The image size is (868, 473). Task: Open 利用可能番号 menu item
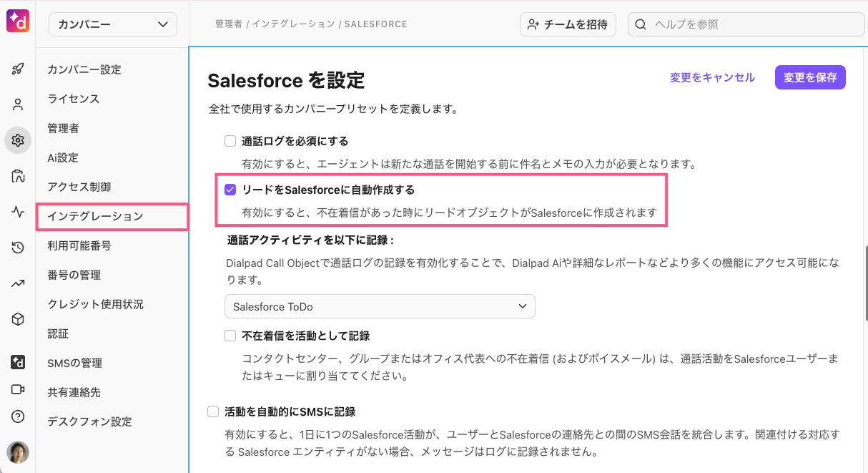pyautogui.click(x=79, y=245)
